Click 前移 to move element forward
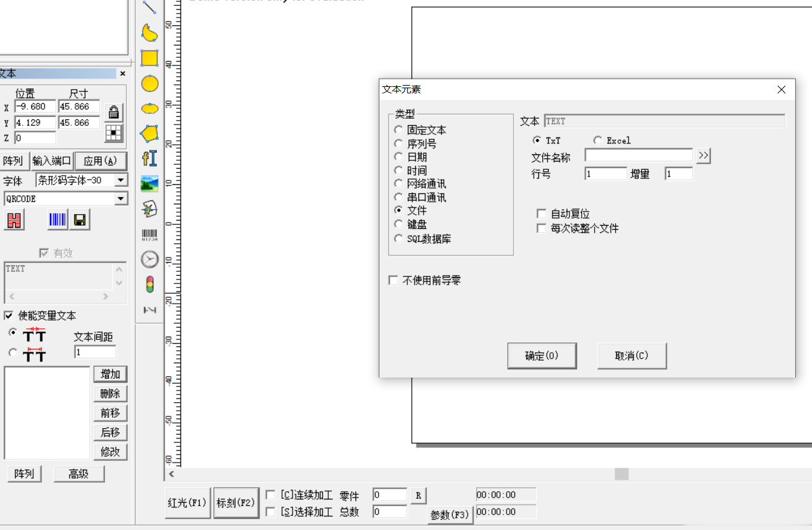This screenshot has height=530, width=812. [x=110, y=413]
